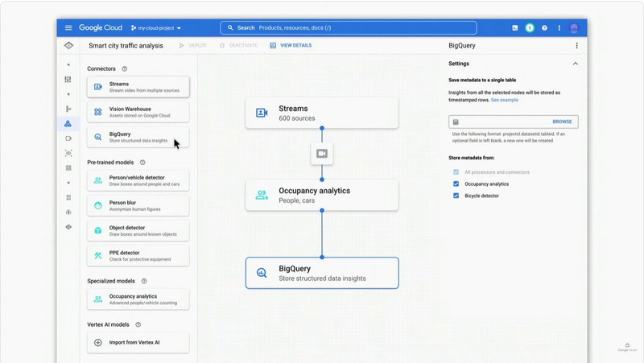Uncheck the Occupancy analytics checkbox
The image size is (644, 363).
[x=456, y=184]
